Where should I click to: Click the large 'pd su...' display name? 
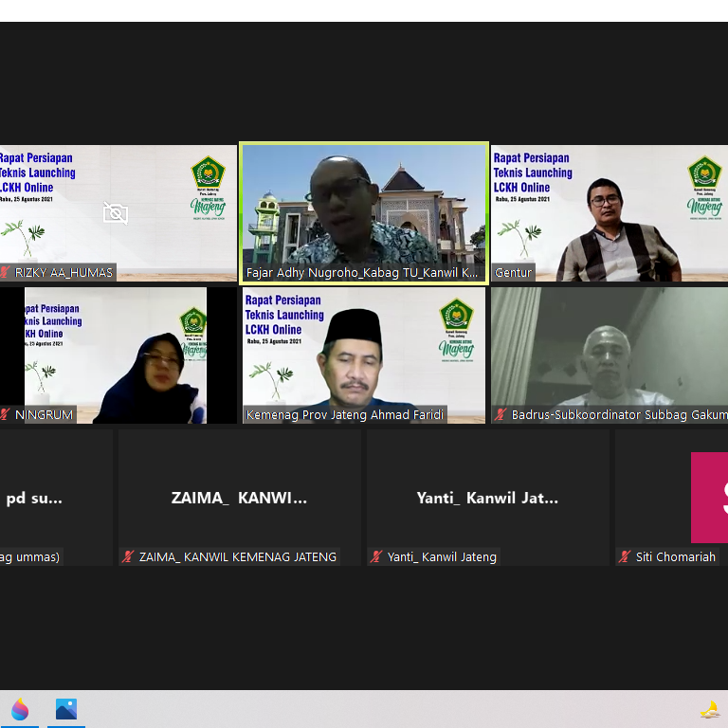[x=34, y=499]
